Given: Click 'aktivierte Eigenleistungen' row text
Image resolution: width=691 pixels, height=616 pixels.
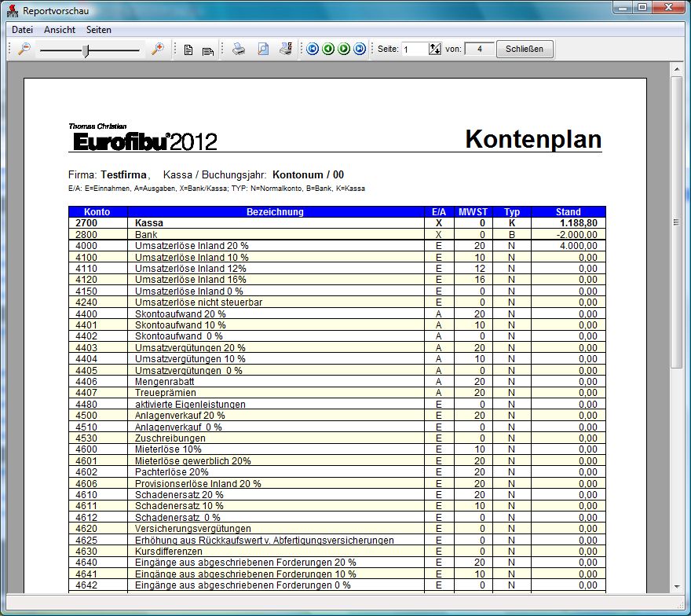Looking at the screenshot, I should point(190,405).
